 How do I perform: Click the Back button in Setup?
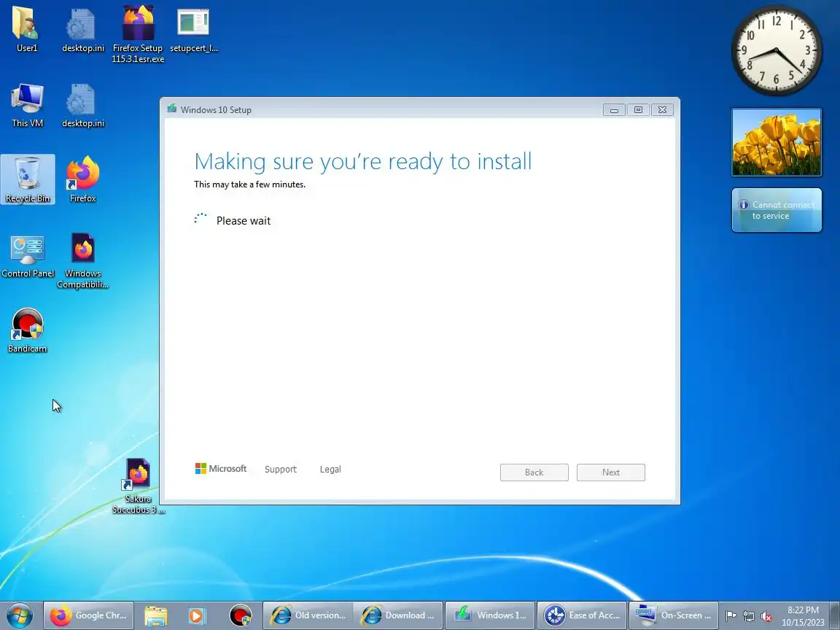[x=534, y=472]
